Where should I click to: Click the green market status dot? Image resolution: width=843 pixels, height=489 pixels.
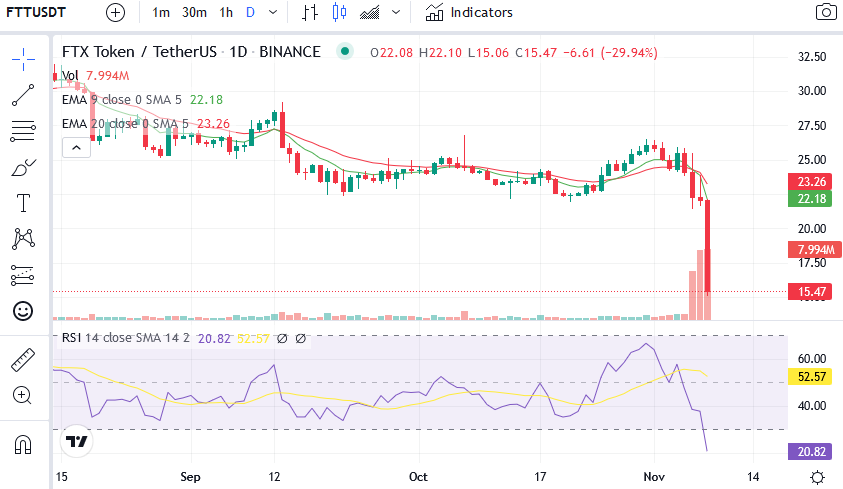[345, 52]
